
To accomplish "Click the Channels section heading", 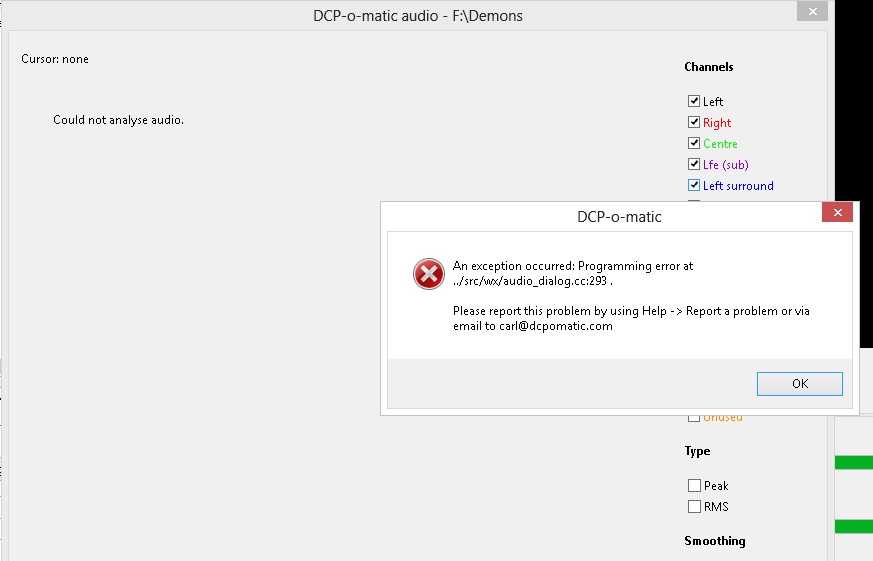I will coord(709,67).
